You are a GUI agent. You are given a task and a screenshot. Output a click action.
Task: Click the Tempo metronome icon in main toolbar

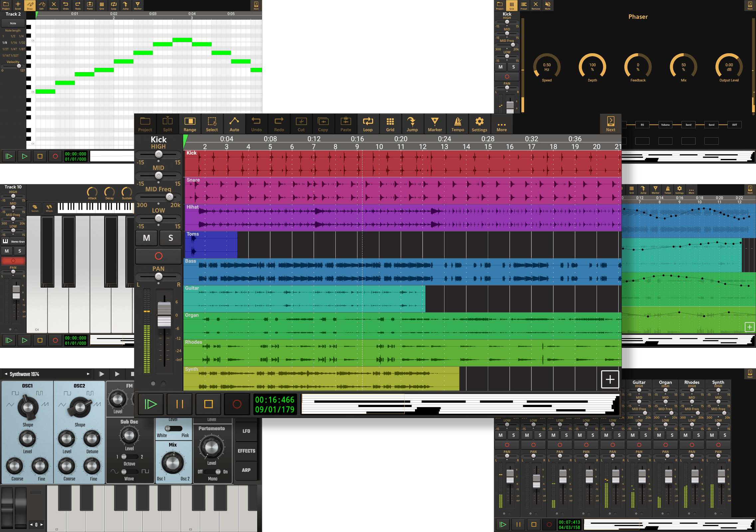tap(458, 124)
